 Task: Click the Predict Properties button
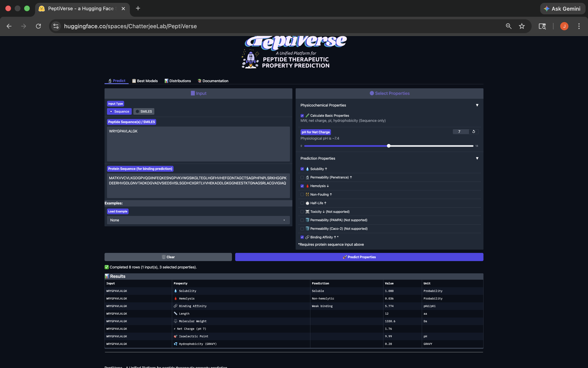[359, 257]
